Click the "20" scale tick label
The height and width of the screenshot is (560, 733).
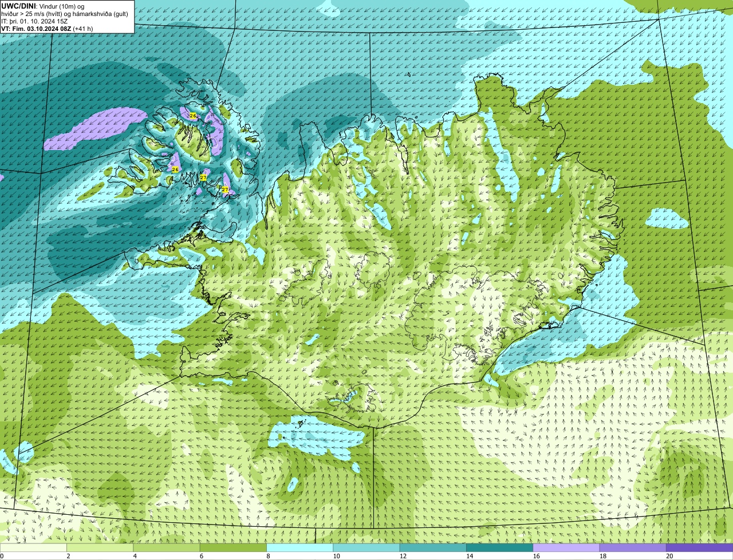click(x=669, y=556)
